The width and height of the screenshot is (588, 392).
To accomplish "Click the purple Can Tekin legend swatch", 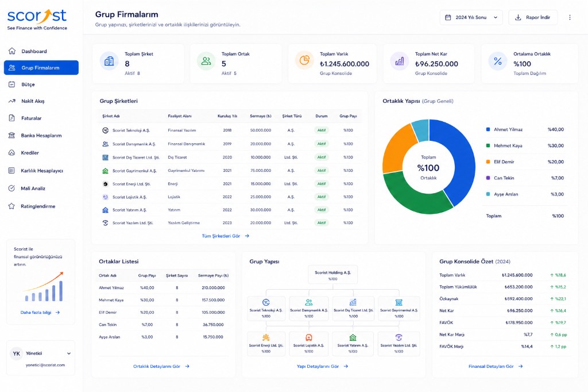I will coord(488,178).
